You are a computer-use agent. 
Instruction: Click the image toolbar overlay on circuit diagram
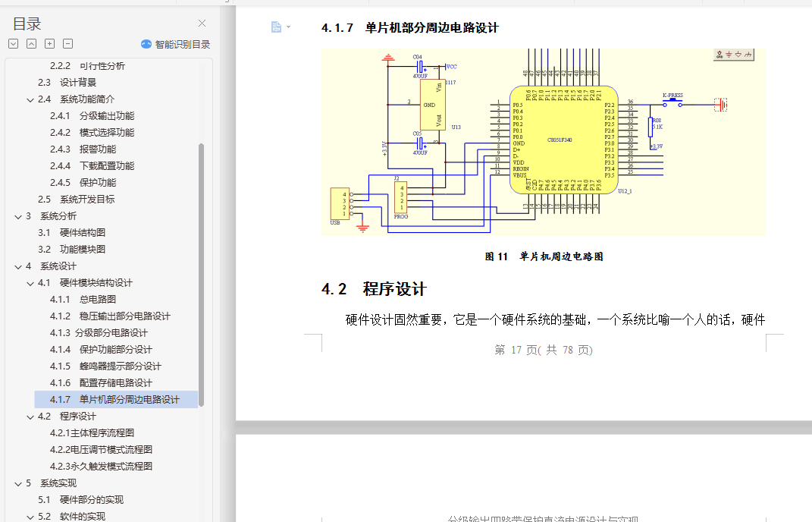click(x=734, y=55)
